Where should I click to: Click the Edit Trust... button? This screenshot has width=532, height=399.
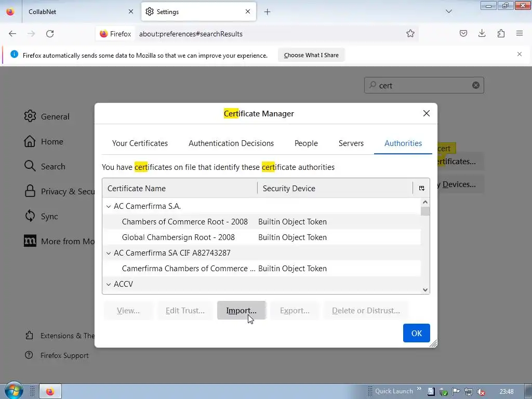coord(185,311)
